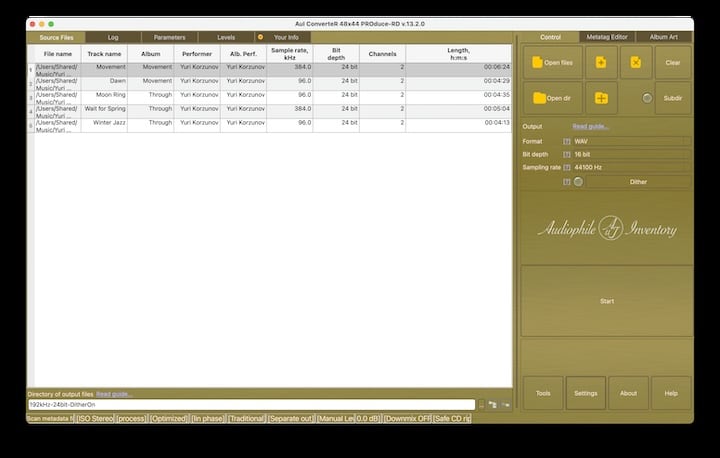Click the Track name column header
The width and height of the screenshot is (720, 458).
(104, 54)
